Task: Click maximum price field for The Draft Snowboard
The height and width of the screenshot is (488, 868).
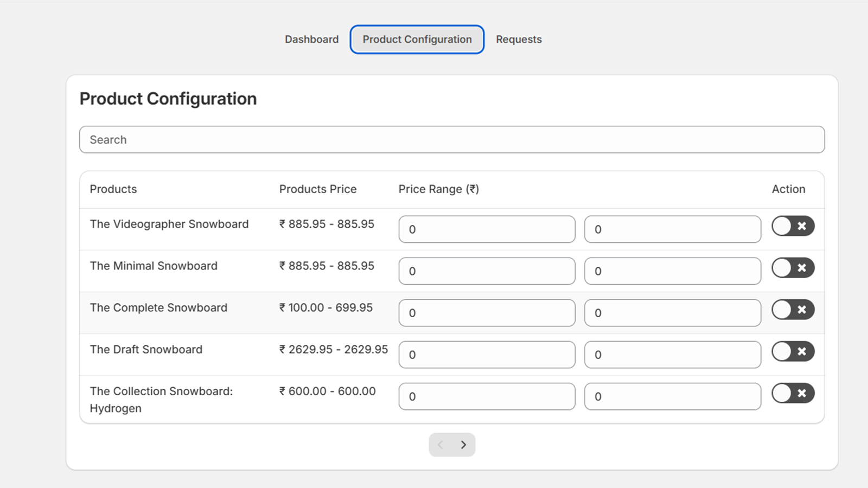Action: coord(672,355)
